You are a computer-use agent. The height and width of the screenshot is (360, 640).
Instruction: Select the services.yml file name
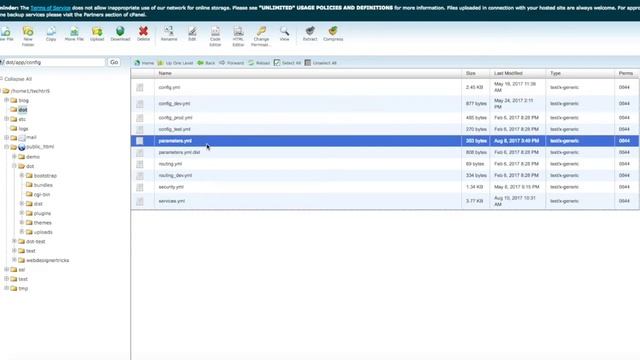tap(172, 201)
